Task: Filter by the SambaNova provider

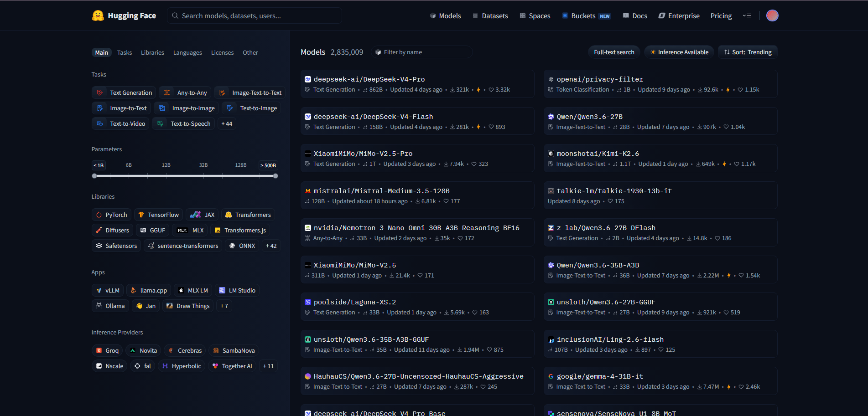Action: pos(234,350)
